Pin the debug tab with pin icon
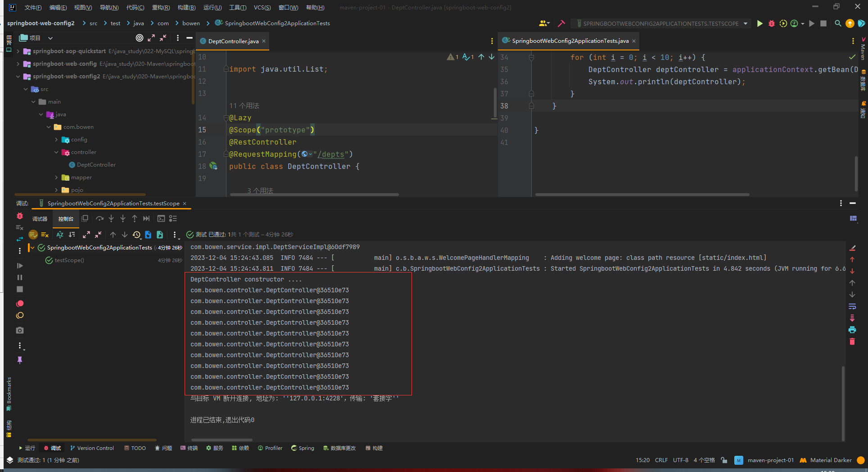The height and width of the screenshot is (472, 868). [20, 360]
